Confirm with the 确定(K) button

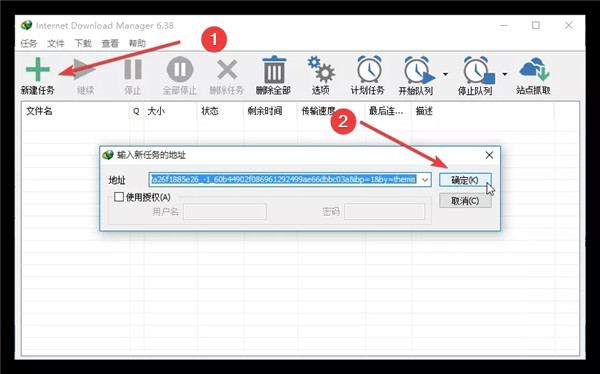coord(465,180)
